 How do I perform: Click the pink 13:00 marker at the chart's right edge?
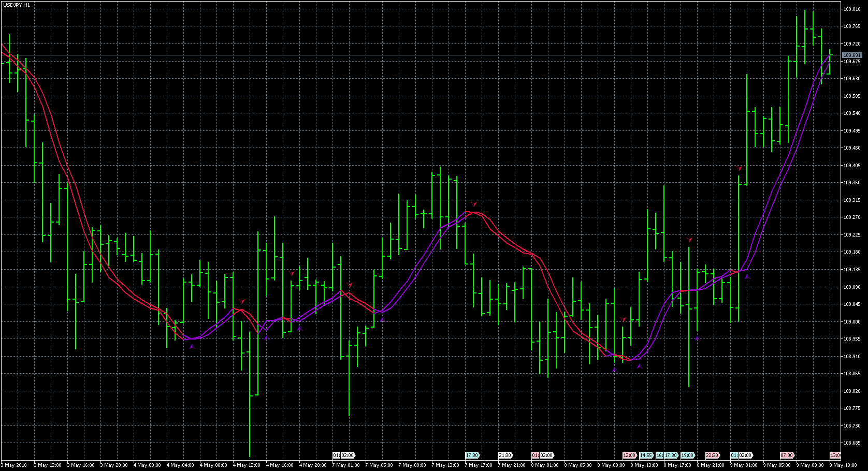[x=835, y=455]
